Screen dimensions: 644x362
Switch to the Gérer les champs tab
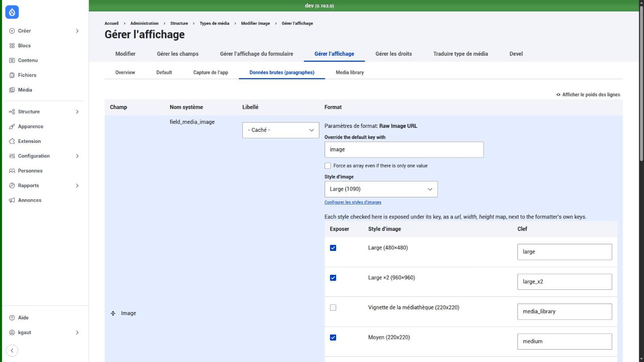(178, 54)
